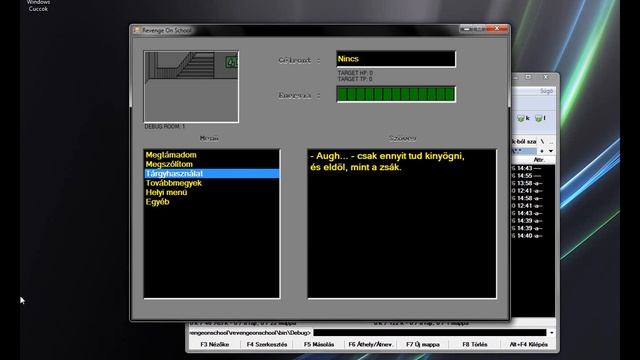This screenshot has height=360, width=640.
Task: Click F8 Törlés in Total Commander
Action: click(x=475, y=344)
